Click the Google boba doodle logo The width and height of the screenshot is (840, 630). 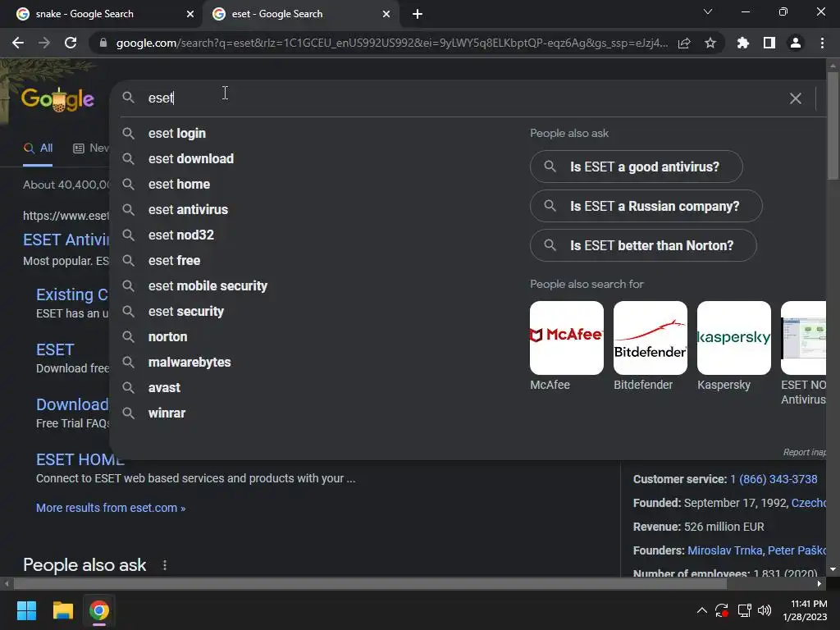coord(57,99)
